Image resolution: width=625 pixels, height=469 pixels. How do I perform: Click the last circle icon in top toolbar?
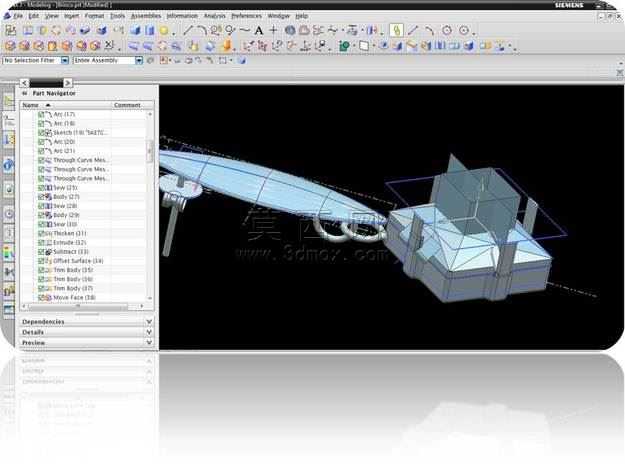pos(464,30)
